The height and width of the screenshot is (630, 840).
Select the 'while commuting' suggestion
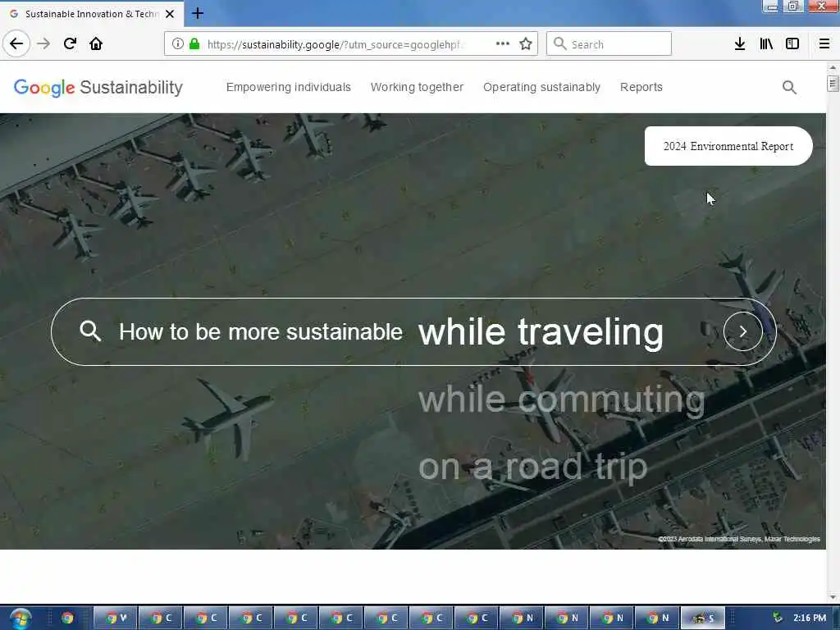point(561,400)
